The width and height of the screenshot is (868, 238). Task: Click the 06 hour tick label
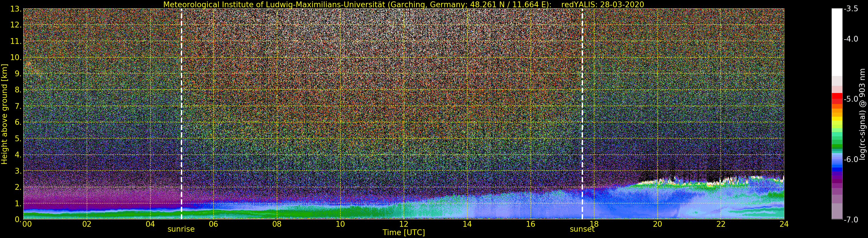coord(213,224)
